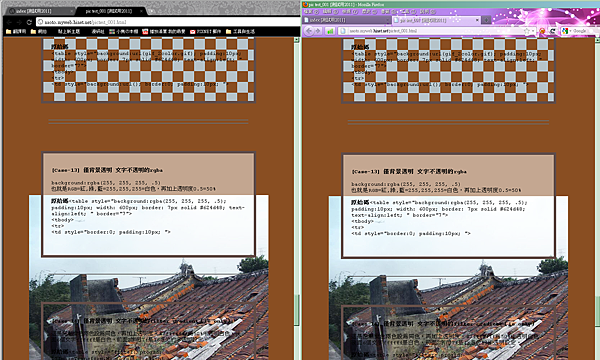This screenshot has width=600, height=360.
Task: Close Firefox's pic test_001 tab
Action: click(477, 20)
